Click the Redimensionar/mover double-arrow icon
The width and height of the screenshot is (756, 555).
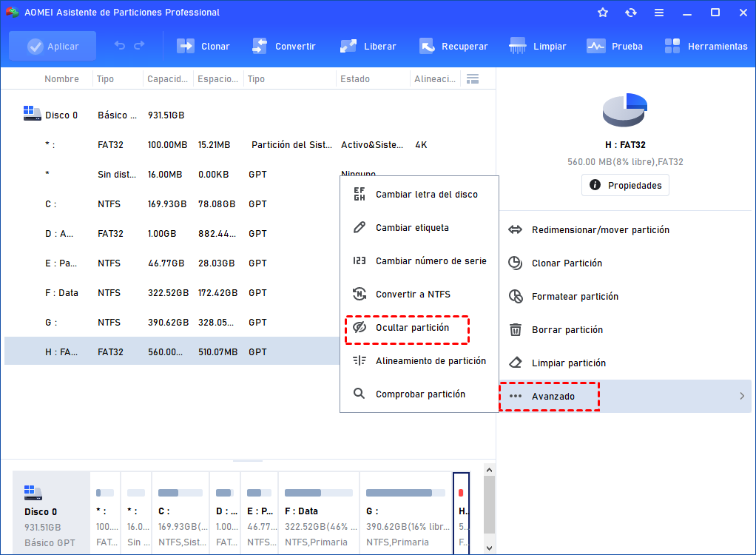516,229
